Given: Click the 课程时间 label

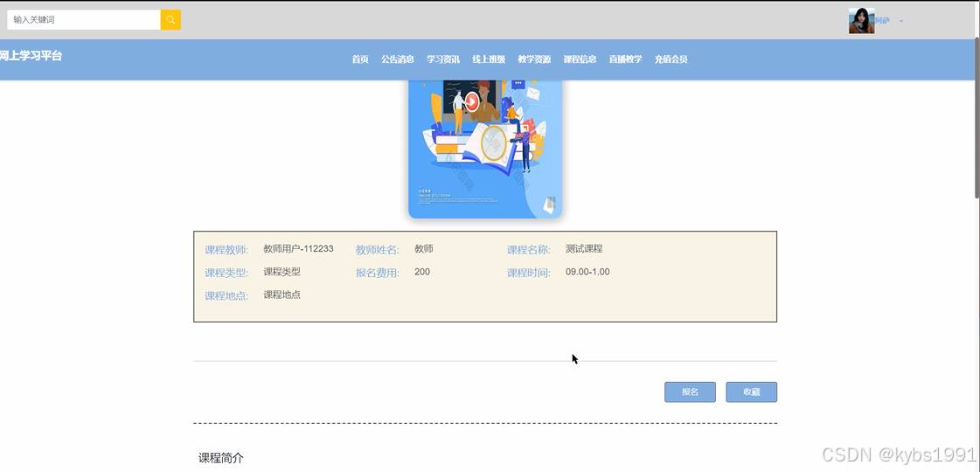Looking at the screenshot, I should click(529, 274).
